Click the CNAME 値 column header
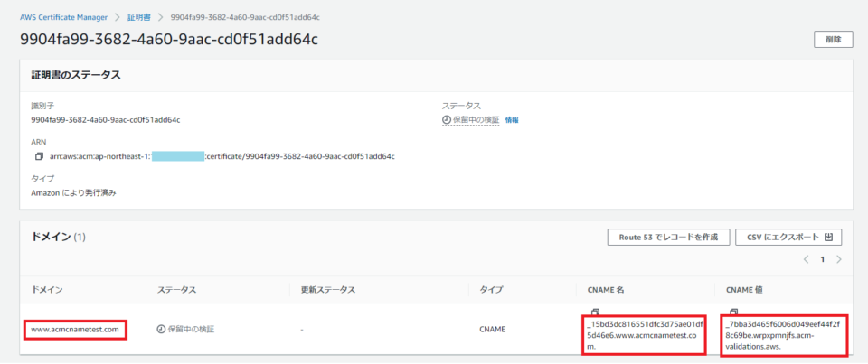 (744, 289)
